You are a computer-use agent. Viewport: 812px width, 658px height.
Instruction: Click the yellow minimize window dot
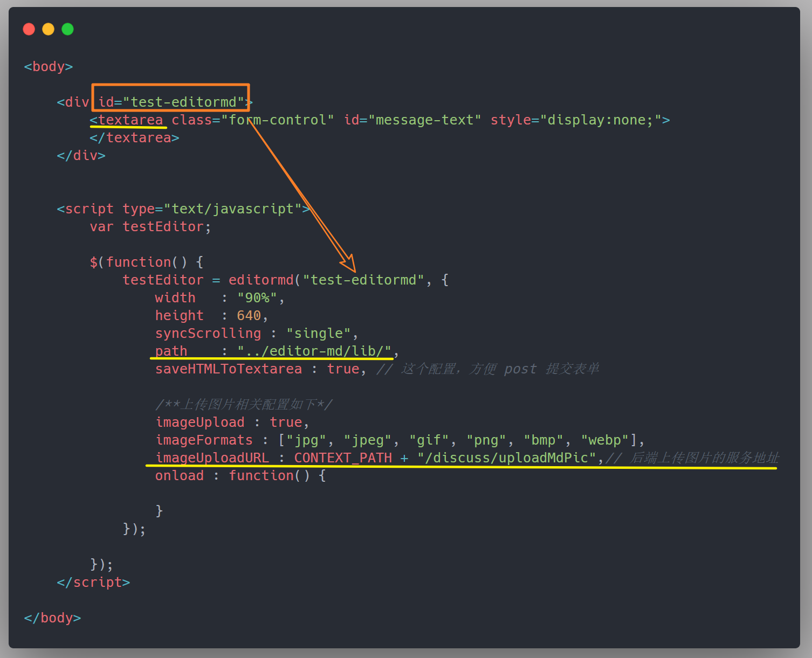click(x=49, y=29)
